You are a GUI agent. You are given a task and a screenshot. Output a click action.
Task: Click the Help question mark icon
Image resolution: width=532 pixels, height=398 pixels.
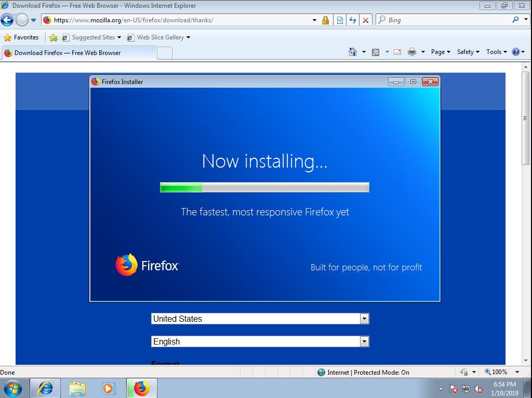[516, 52]
